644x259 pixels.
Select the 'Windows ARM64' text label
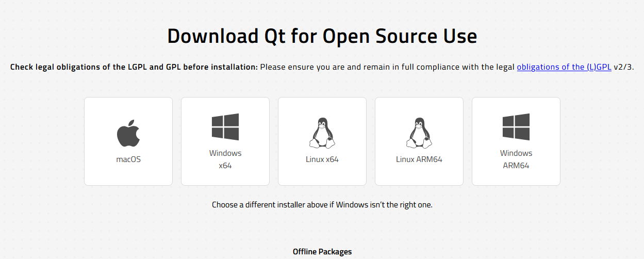516,159
